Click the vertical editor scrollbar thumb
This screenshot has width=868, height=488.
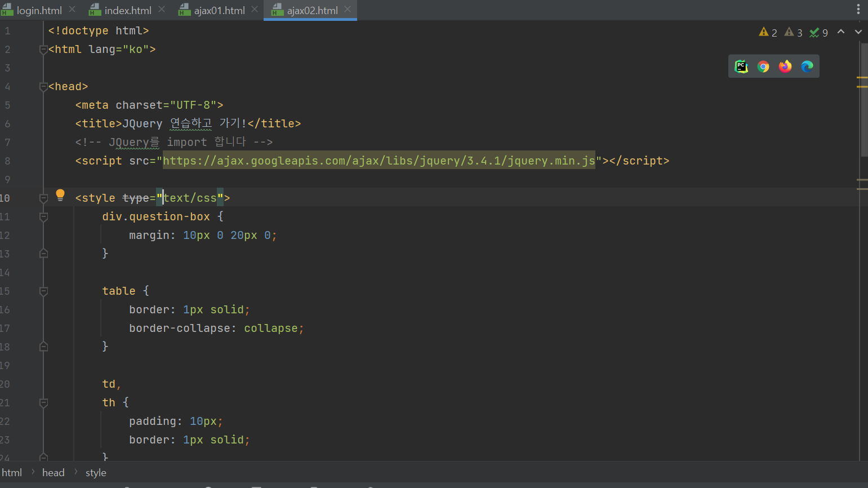pyautogui.click(x=864, y=99)
